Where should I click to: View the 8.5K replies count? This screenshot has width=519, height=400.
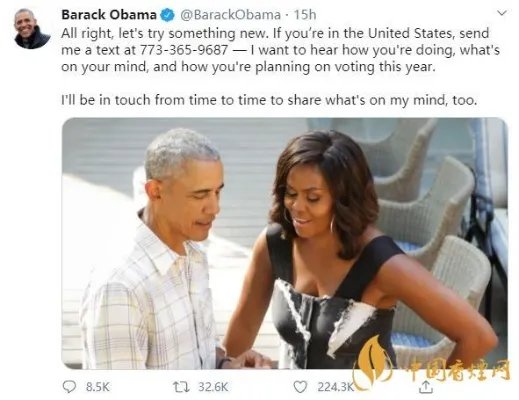[97, 387]
